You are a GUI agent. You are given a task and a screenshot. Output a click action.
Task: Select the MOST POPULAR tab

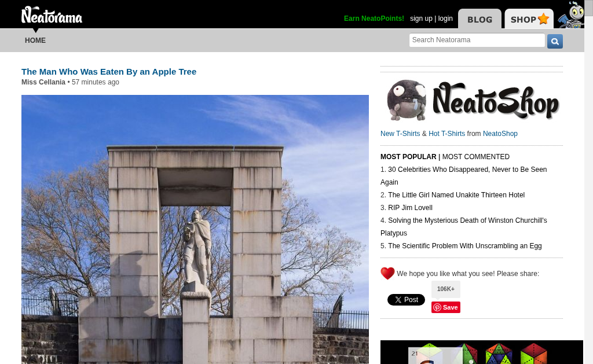(408, 157)
